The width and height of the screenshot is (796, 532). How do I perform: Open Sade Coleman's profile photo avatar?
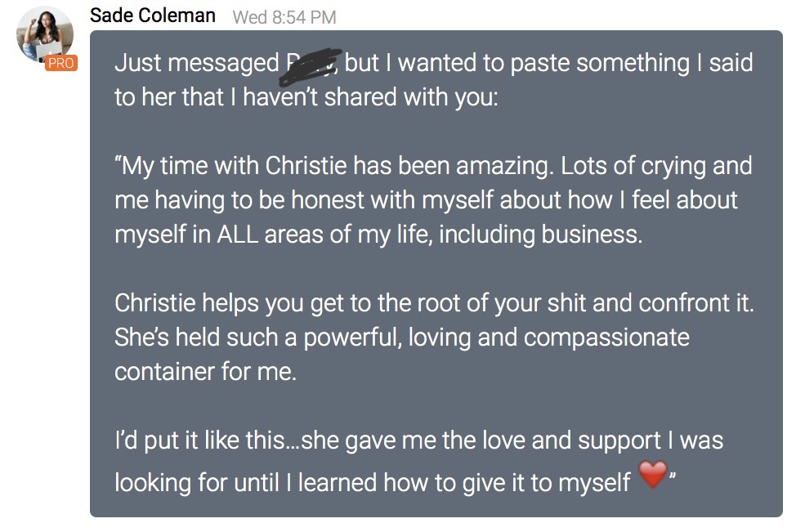point(44,34)
